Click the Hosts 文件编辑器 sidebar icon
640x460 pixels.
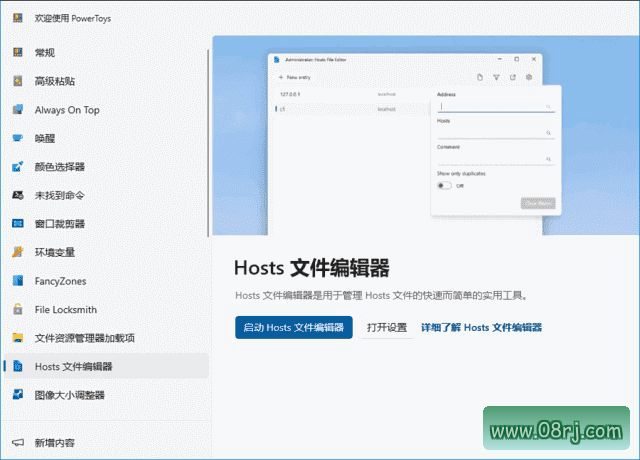pos(18,366)
